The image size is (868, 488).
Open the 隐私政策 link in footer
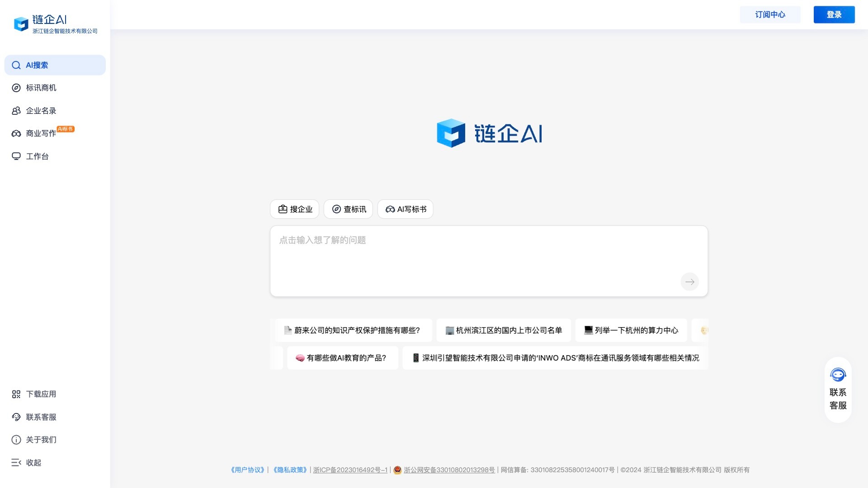coord(289,470)
